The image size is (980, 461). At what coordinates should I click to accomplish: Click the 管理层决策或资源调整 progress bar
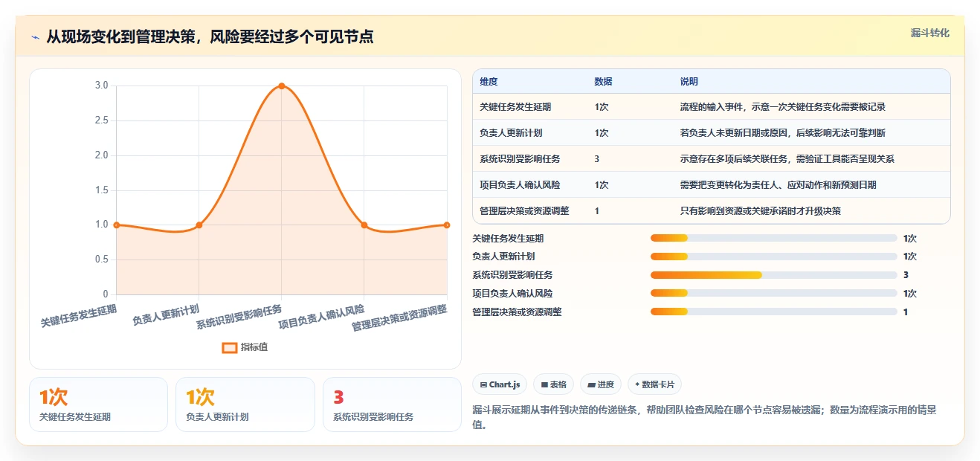pos(773,312)
